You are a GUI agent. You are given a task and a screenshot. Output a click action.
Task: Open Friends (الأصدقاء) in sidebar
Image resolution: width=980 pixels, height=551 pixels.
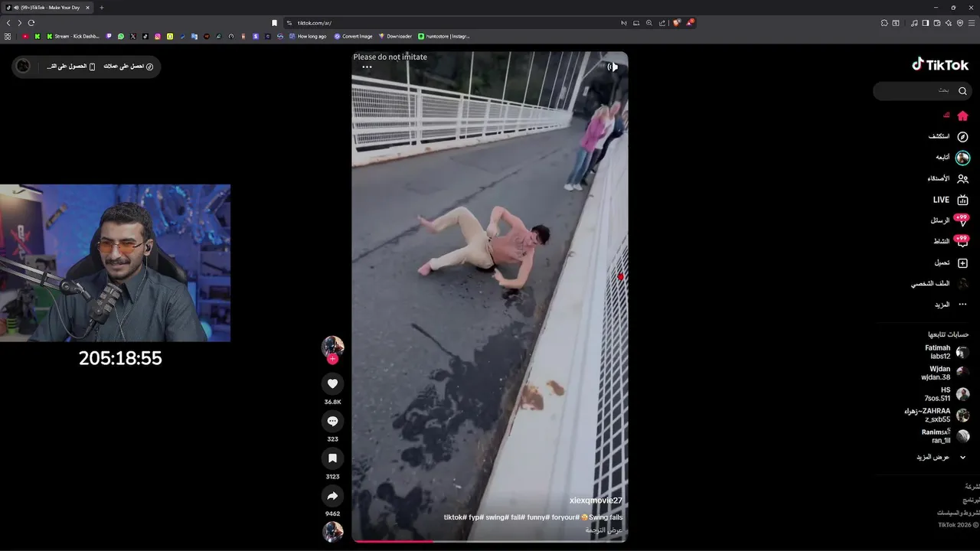(x=948, y=178)
